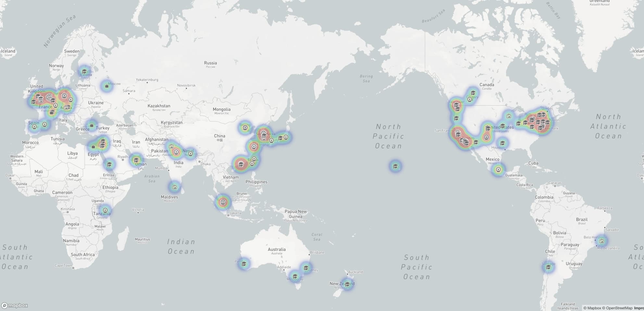
Task: Open the graduation cap marker at Perth
Action: point(244,264)
